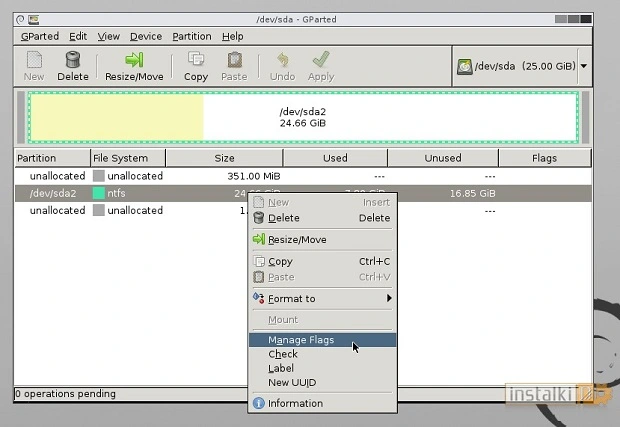Viewport: 620px width, 427px height.
Task: Open the Partition menu
Action: click(x=191, y=36)
